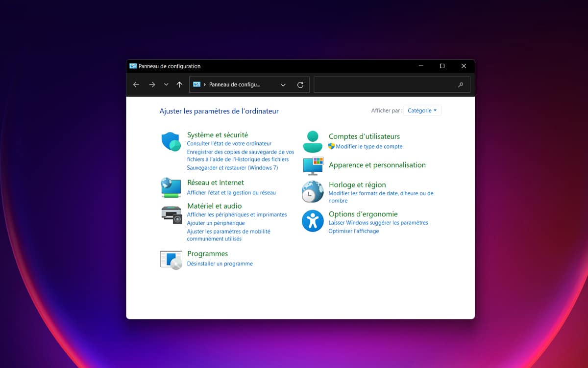
Task: Open the Matériel et audio printer icon
Action: click(x=171, y=214)
